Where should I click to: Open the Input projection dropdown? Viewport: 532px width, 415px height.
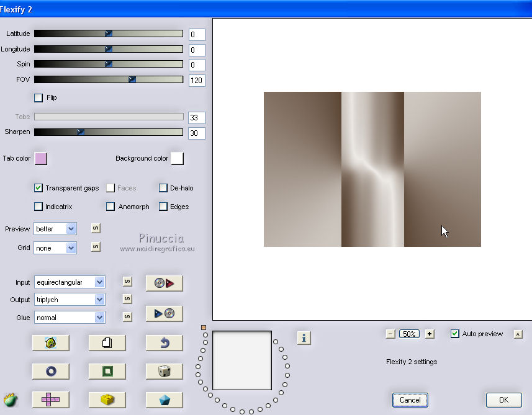70,282
